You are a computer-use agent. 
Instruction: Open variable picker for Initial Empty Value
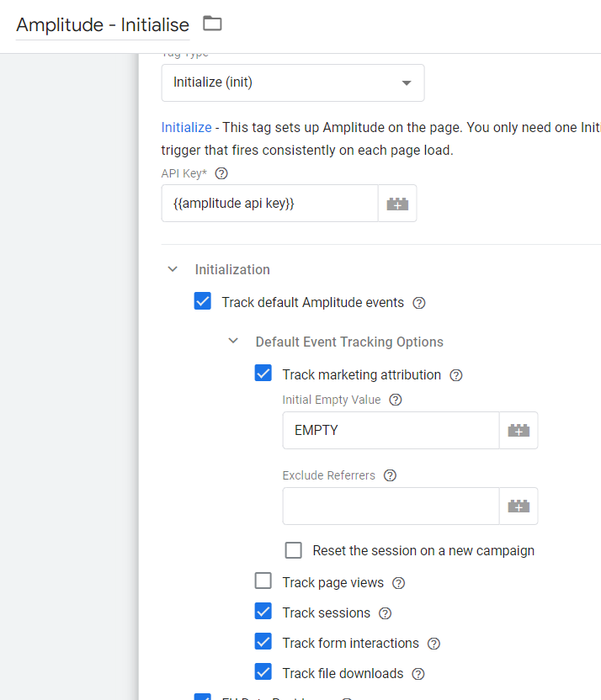click(519, 430)
